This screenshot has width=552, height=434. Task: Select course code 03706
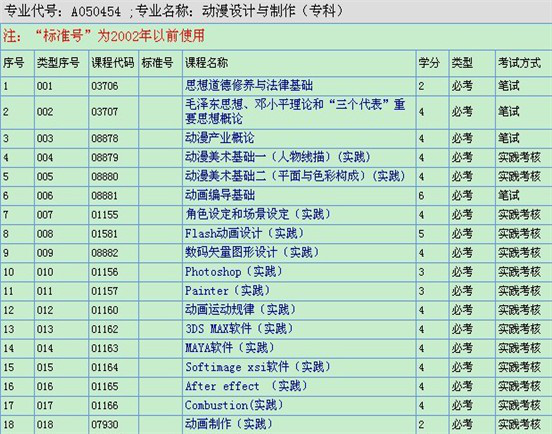point(105,86)
